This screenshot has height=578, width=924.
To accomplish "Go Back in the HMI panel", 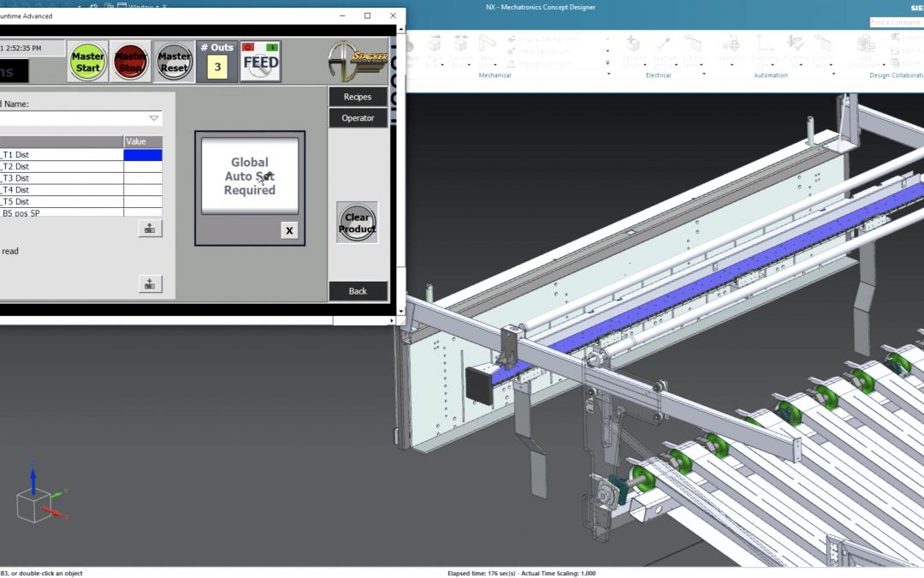I will (x=358, y=291).
